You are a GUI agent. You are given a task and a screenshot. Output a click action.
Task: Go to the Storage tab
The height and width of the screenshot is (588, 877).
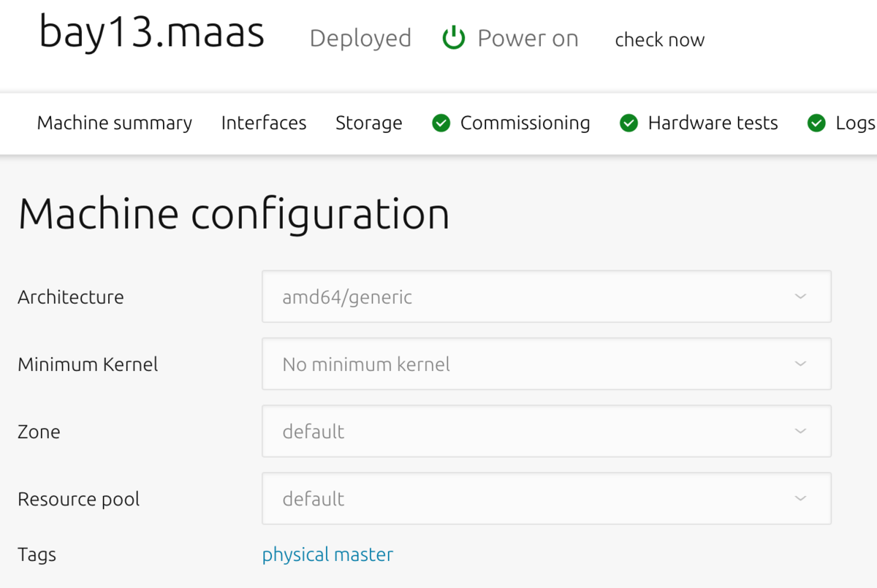coord(368,123)
